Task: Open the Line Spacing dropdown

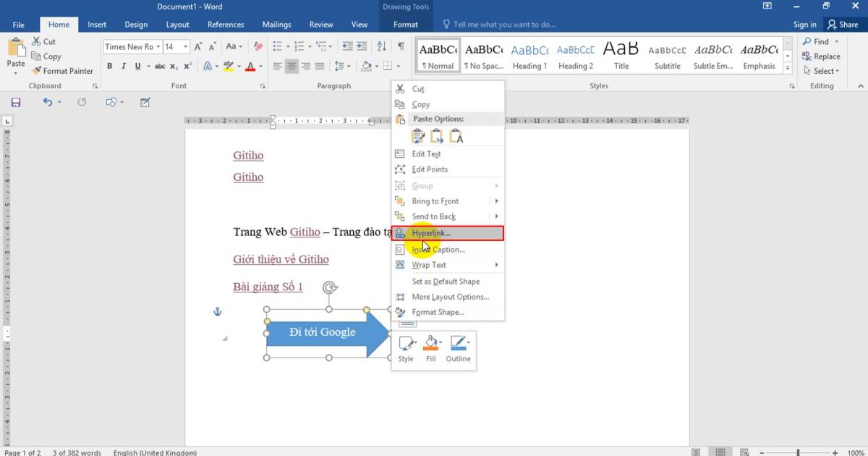Action: [341, 66]
